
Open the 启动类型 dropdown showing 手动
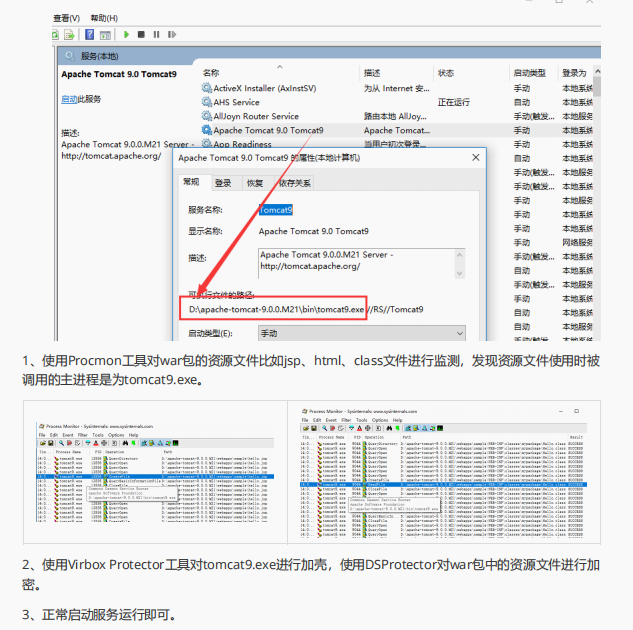362,333
